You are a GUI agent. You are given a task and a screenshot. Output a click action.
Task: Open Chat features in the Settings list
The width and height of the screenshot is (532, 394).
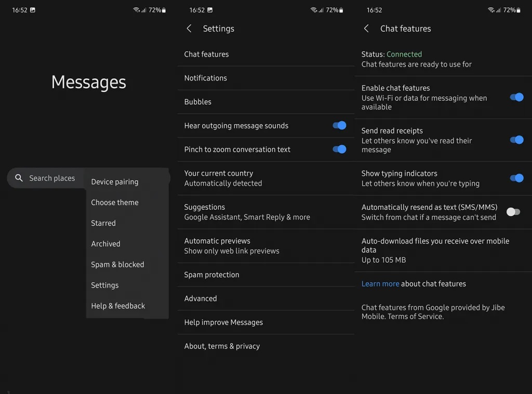point(265,55)
